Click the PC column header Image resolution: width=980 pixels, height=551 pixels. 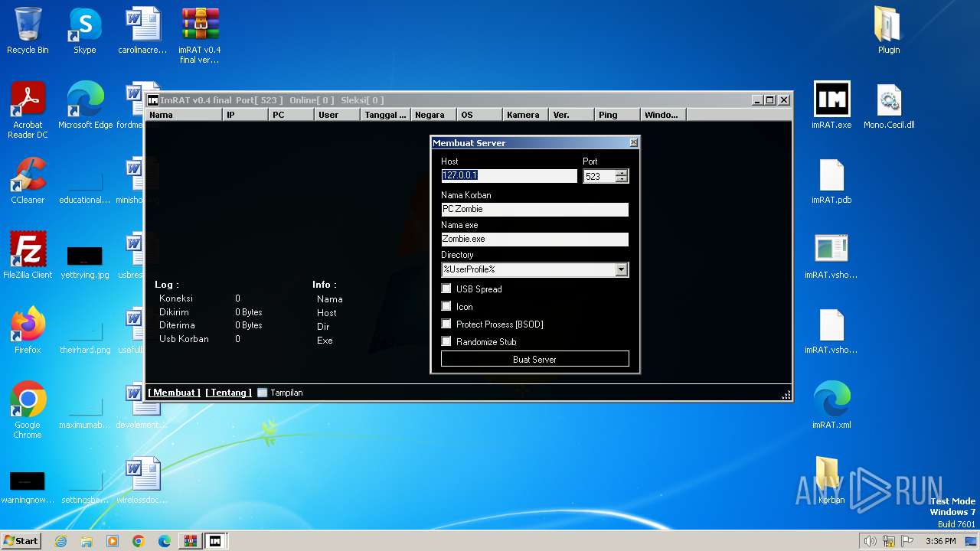click(291, 115)
